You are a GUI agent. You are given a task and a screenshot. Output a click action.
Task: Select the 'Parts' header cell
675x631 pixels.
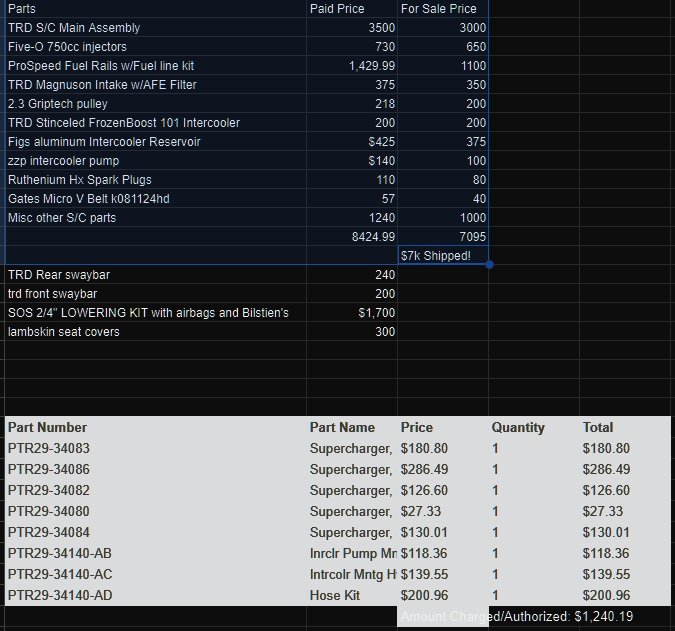coord(155,9)
